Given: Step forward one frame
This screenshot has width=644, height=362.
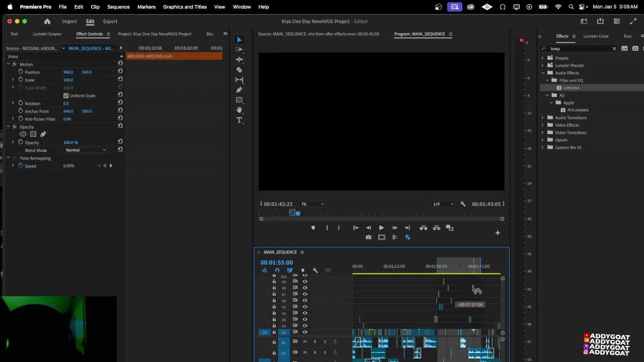Looking at the screenshot, I should coord(394,228).
